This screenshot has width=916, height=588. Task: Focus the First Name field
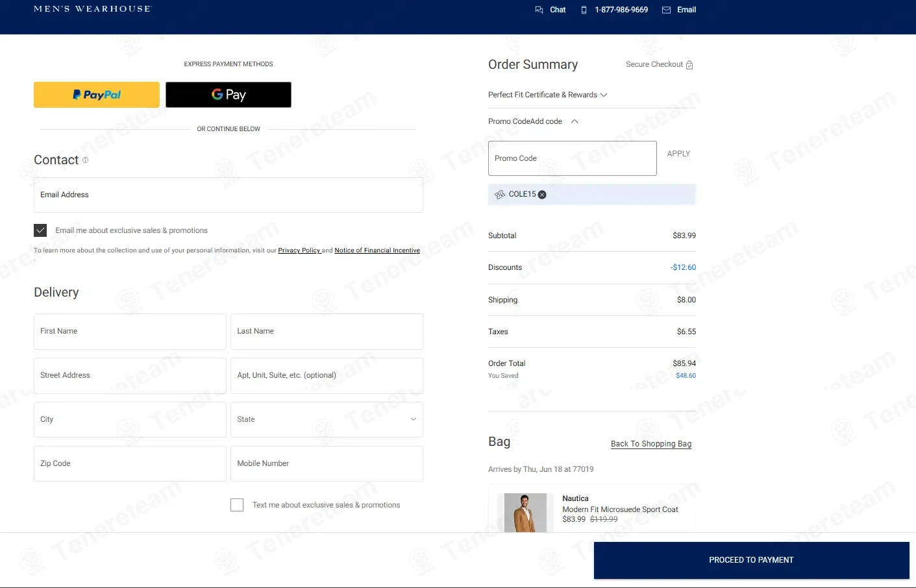coord(130,332)
